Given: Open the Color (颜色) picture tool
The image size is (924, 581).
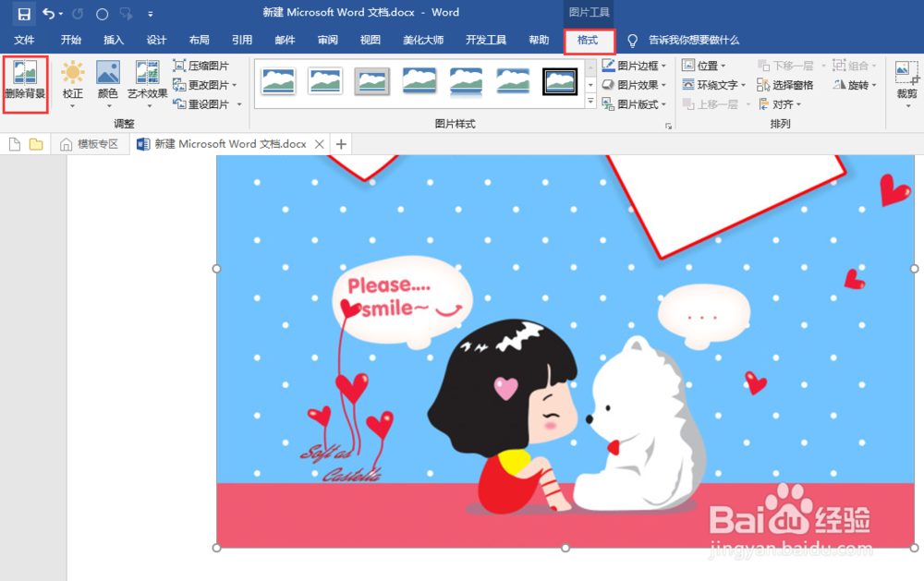Looking at the screenshot, I should coord(108,83).
